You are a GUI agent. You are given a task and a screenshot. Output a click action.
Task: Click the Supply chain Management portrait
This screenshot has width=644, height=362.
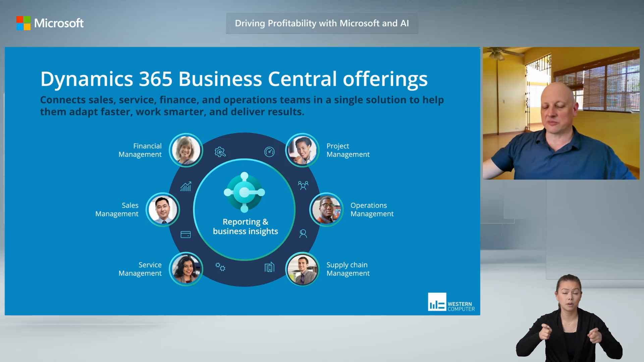pyautogui.click(x=302, y=269)
